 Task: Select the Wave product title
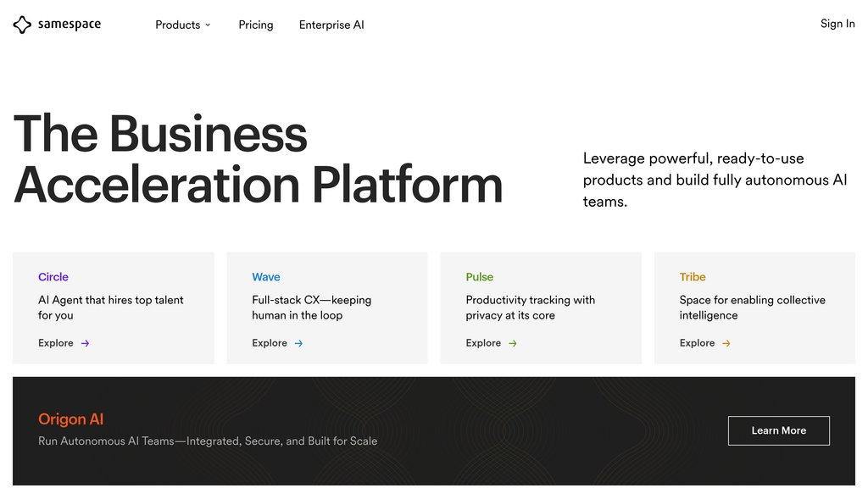click(266, 277)
